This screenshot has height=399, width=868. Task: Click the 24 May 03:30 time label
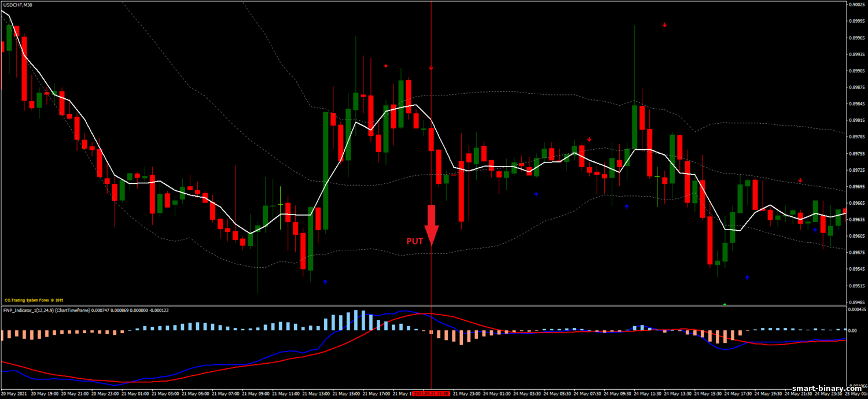pyautogui.click(x=528, y=393)
